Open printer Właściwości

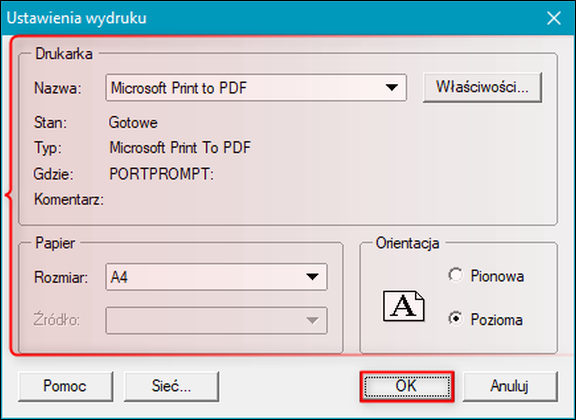(x=482, y=87)
